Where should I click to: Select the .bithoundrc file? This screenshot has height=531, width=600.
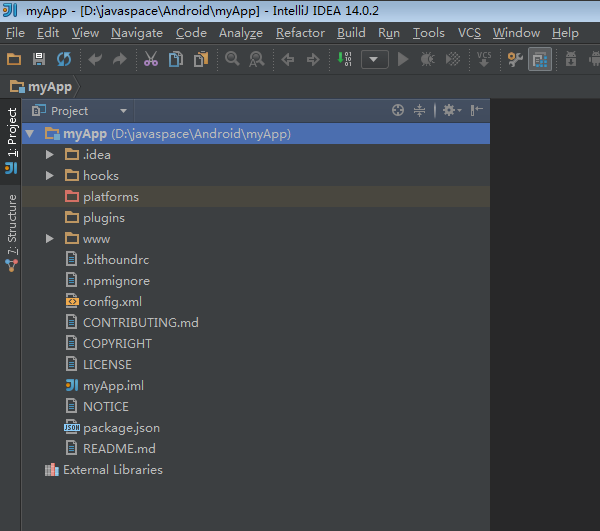(x=256, y=260)
